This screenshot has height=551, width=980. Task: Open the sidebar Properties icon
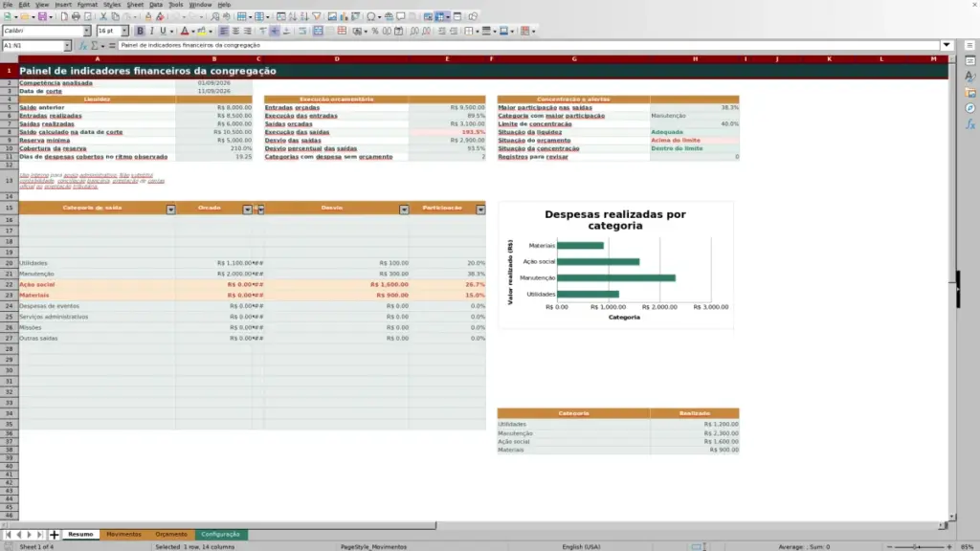[x=969, y=60]
